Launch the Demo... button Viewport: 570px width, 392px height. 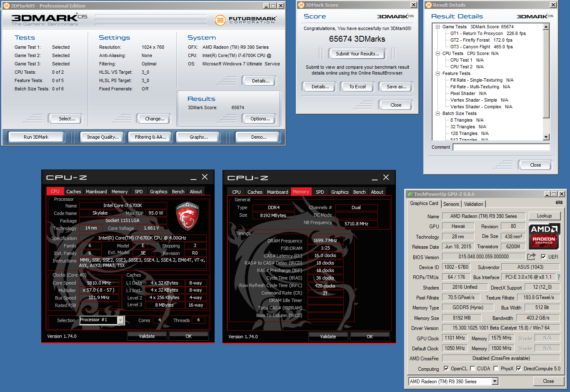[x=259, y=137]
